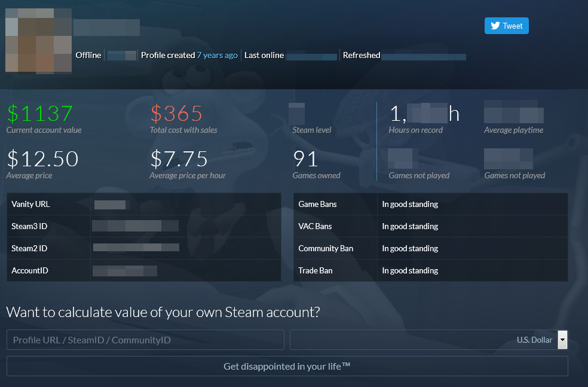Click the 'Community Ban' row label
The height and width of the screenshot is (387, 588).
(326, 248)
